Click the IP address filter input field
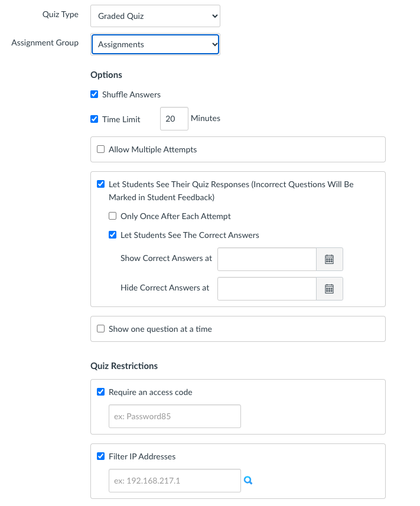420x506 pixels. point(174,481)
